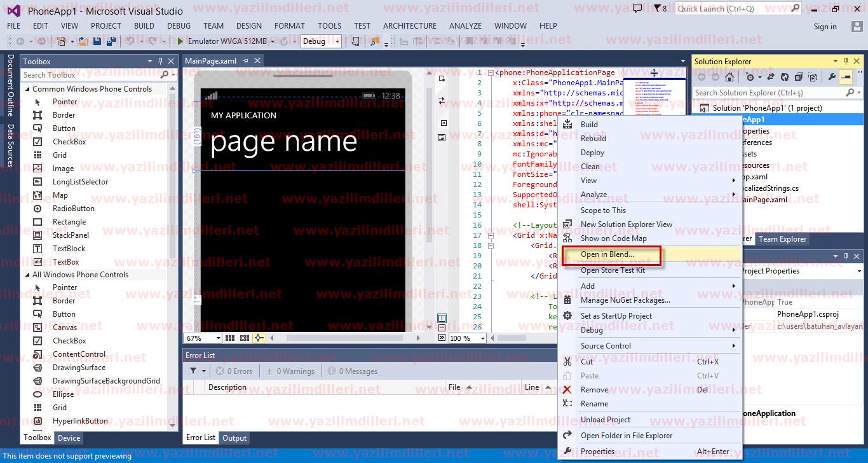Select Solution 'PhoneApp1' (1 project) node
Viewport: 868px width, 463px height.
pos(767,108)
